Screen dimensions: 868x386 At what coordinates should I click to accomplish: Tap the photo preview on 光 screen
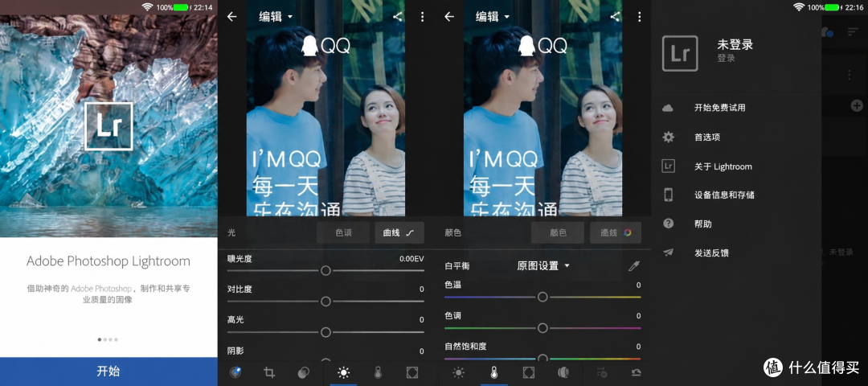[325, 108]
